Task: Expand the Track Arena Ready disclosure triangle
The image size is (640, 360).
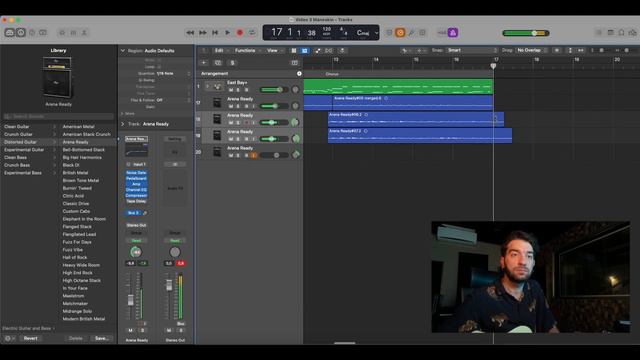Action: pyautogui.click(x=122, y=124)
